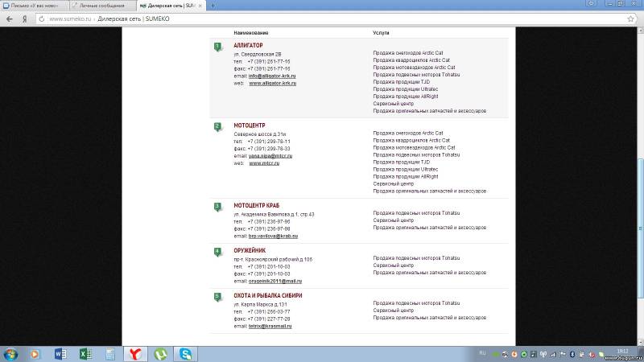Switch to Yandex Browser in the taskbar

tap(135, 354)
